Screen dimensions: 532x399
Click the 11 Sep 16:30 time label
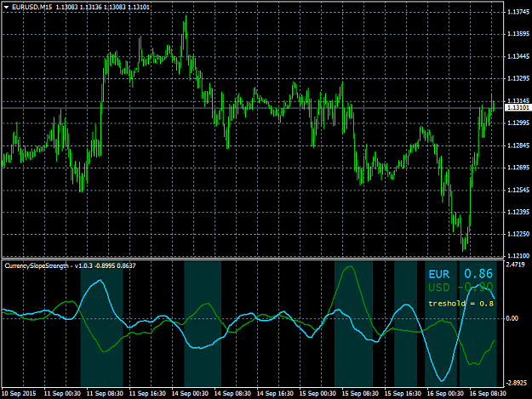(x=147, y=394)
